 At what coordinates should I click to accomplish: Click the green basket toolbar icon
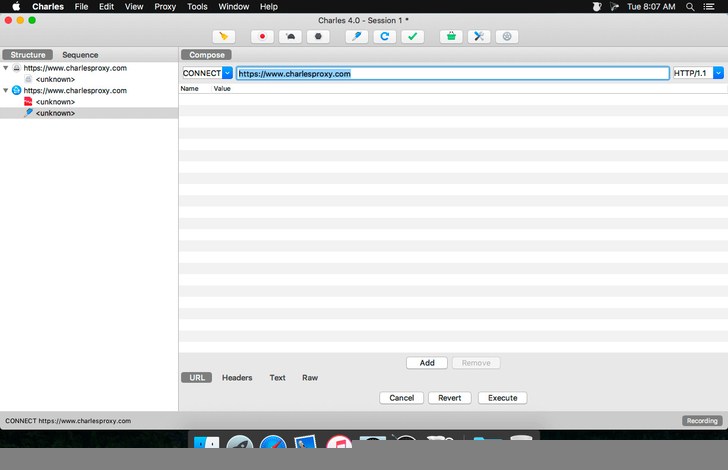(x=451, y=36)
